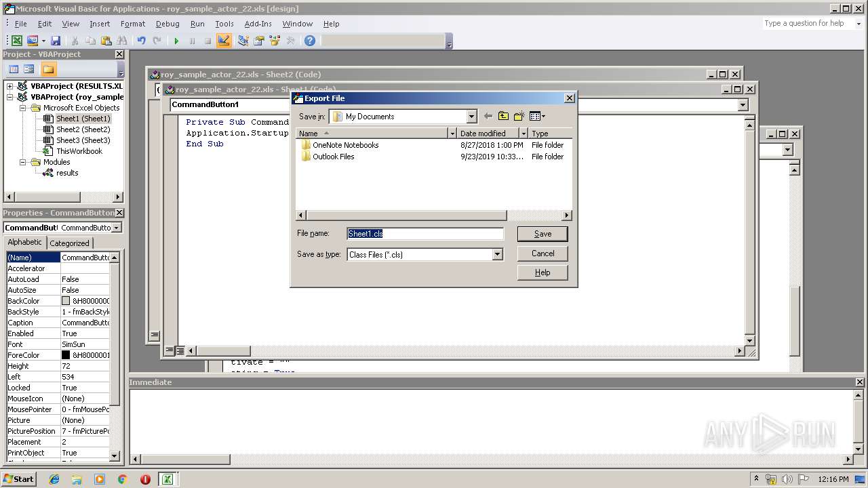Click the BackColor property color swatch

click(x=66, y=301)
